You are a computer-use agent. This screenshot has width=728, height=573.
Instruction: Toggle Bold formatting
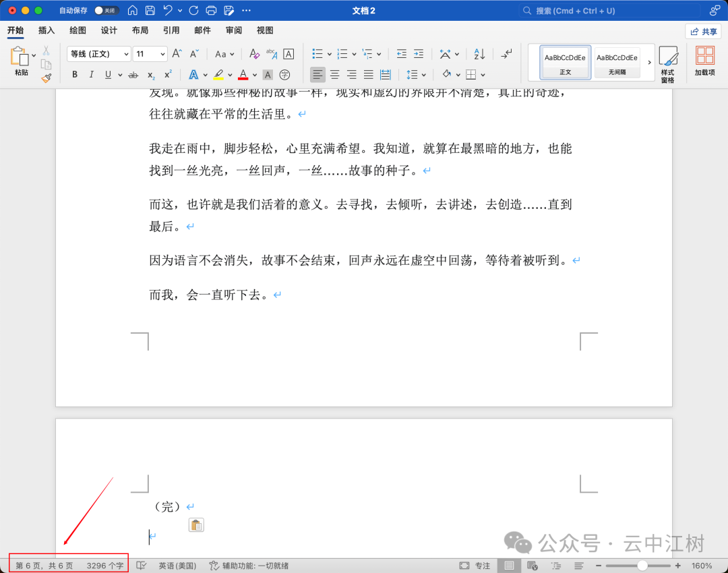click(75, 75)
